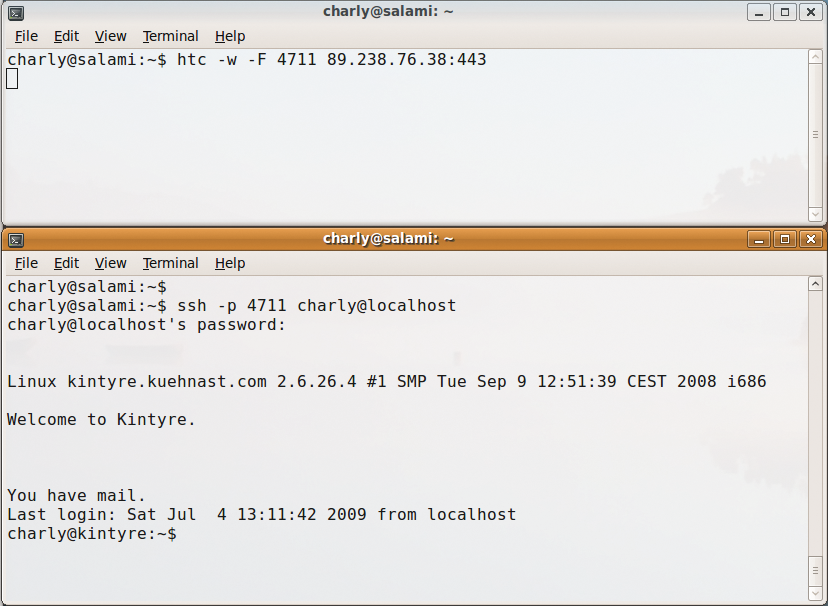The width and height of the screenshot is (828, 606).
Task: Click the address '89.238.76.38:443'
Action: 407,60
